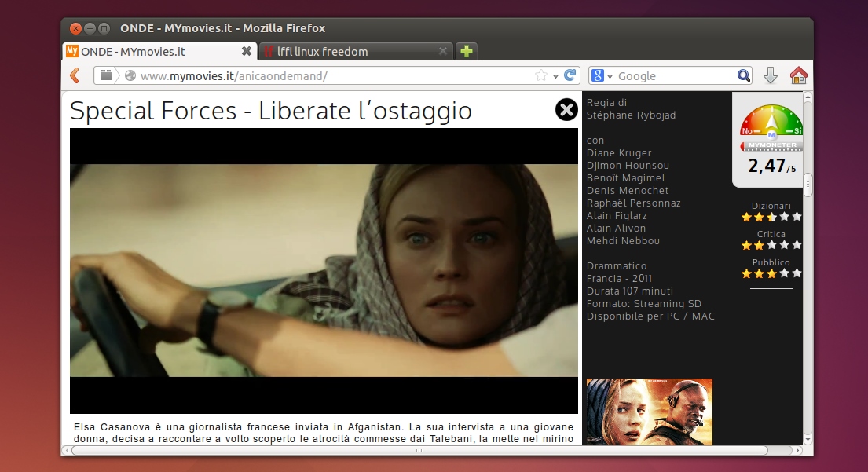Click cast name Denis Menochet
The image size is (868, 472).
[x=628, y=190]
